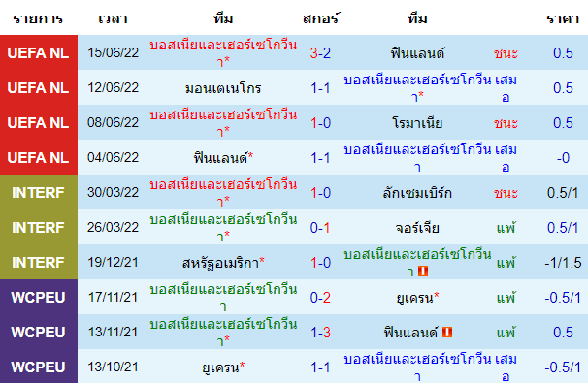
Task: Select INTERF label for 30/03/22 match
Action: (38, 192)
